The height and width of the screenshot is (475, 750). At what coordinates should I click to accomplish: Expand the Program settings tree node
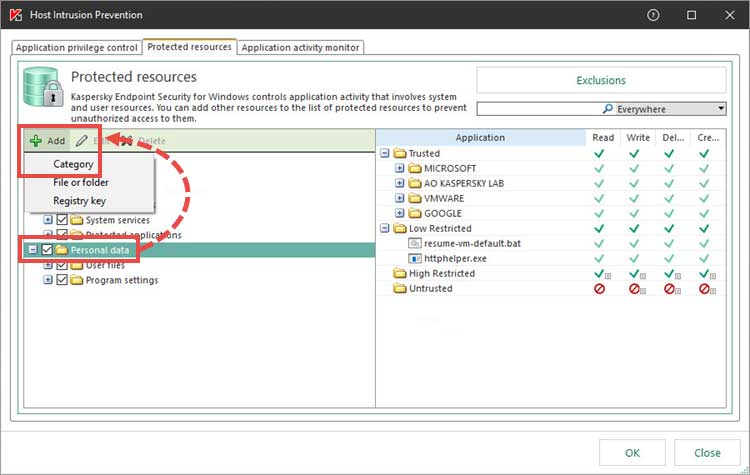pos(48,280)
